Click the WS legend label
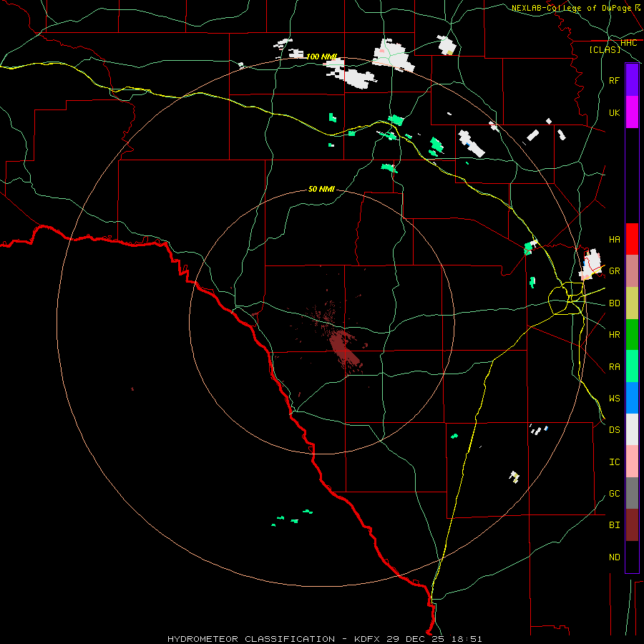This screenshot has height=644, width=644. pos(614,399)
